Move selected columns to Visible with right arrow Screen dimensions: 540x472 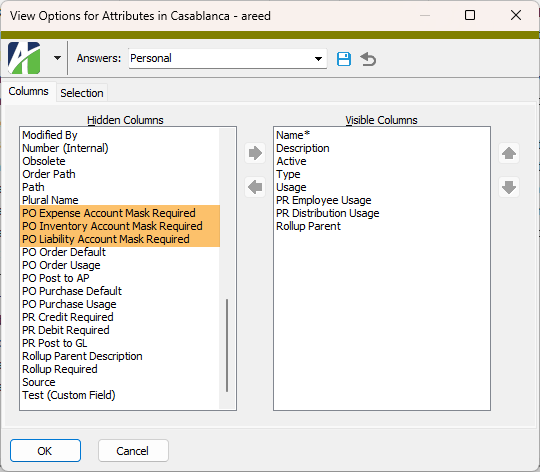[255, 153]
